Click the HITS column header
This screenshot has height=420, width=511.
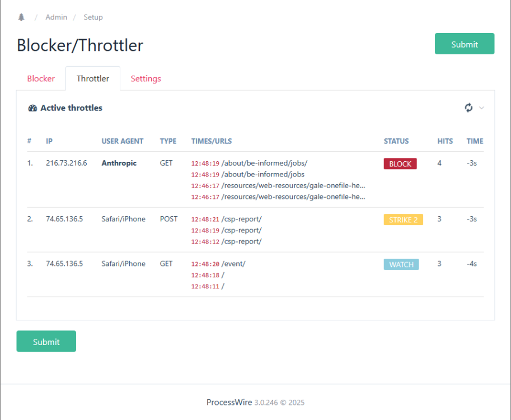pos(445,141)
